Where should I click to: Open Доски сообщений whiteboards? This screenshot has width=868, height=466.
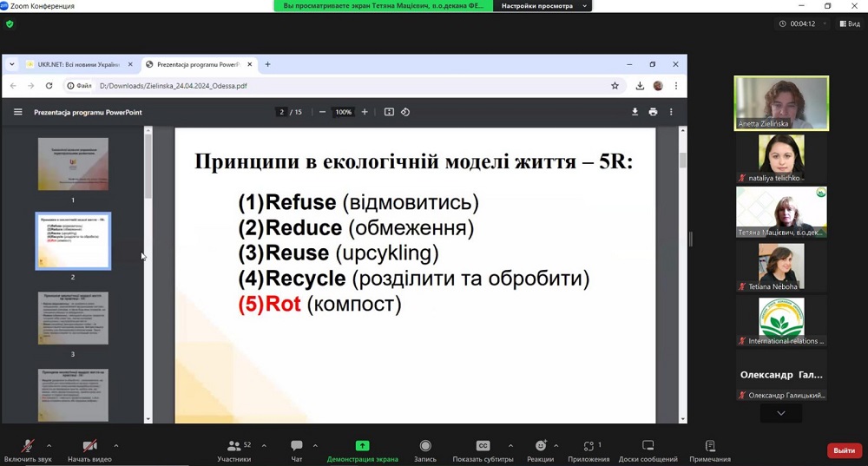pyautogui.click(x=648, y=446)
